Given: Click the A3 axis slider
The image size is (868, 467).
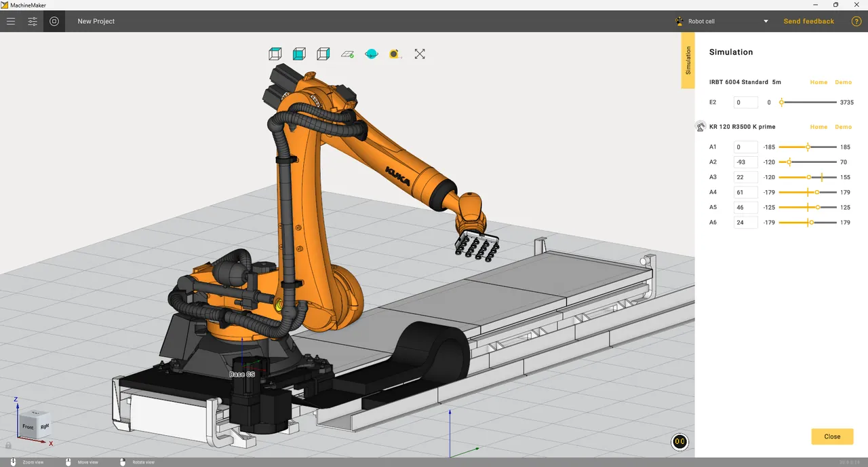Looking at the screenshot, I should 808,177.
